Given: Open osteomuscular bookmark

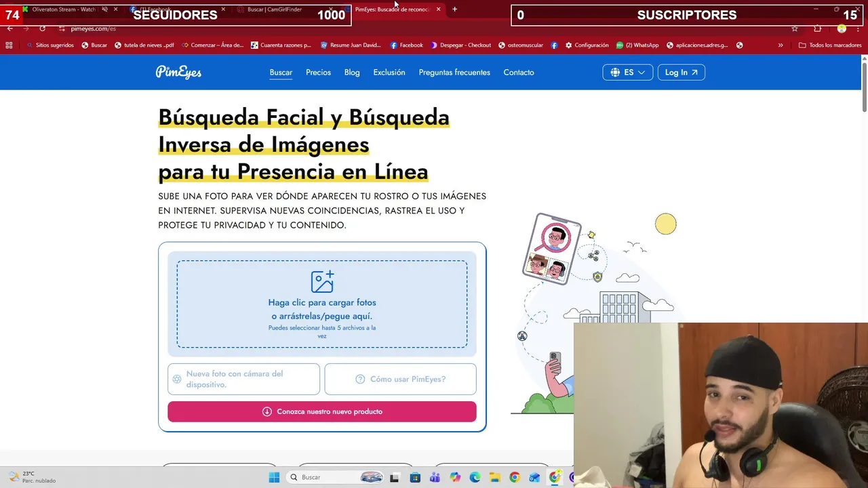Looking at the screenshot, I should pyautogui.click(x=521, y=45).
